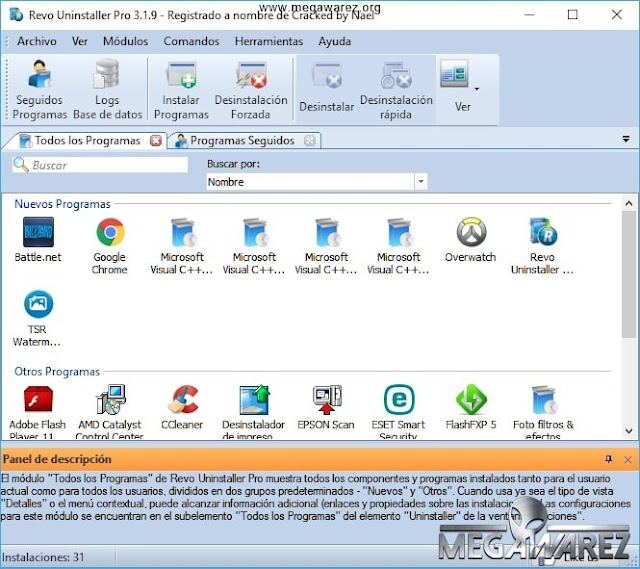Click Instalar Programas toolbar button
This screenshot has width=640, height=569.
point(181,89)
